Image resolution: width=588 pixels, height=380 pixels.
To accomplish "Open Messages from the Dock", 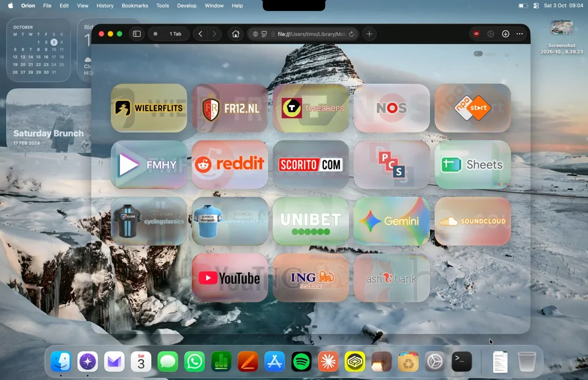I will tap(168, 362).
